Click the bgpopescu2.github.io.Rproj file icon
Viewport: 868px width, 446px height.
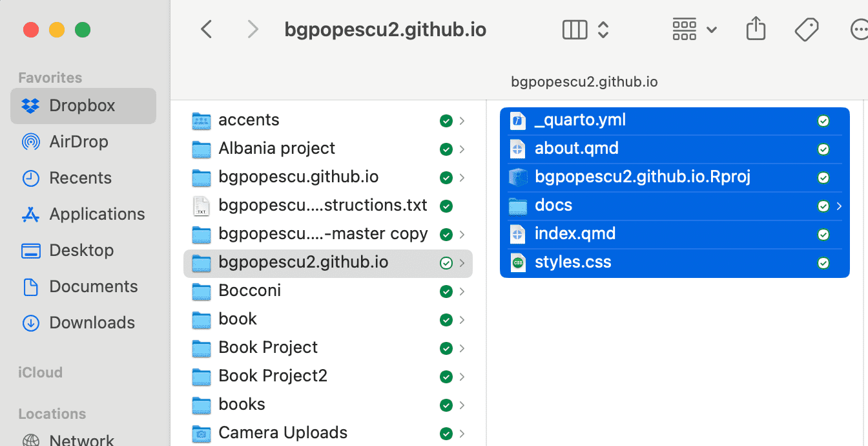coord(518,177)
